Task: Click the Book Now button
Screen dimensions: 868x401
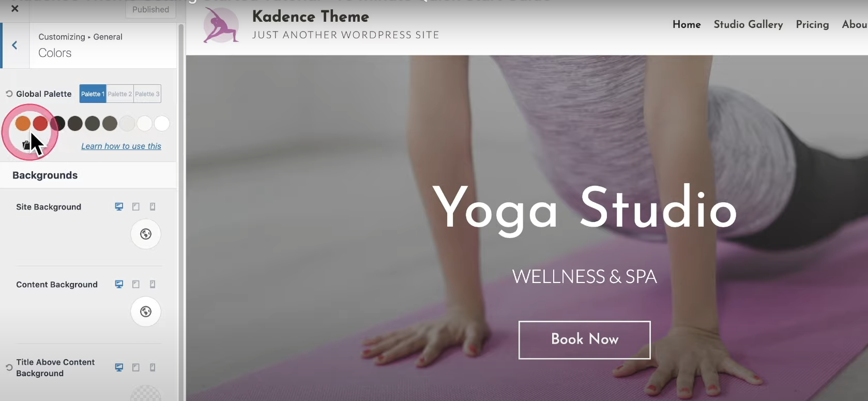Action: pos(584,340)
